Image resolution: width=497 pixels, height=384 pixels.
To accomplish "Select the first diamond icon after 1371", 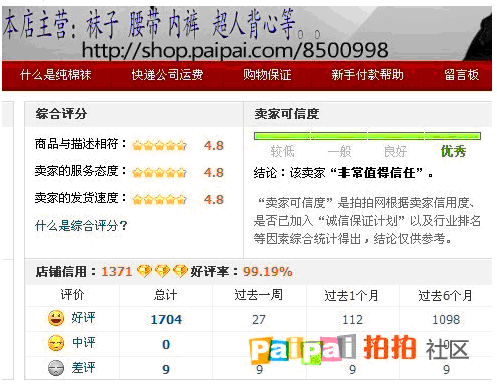I will tap(144, 271).
